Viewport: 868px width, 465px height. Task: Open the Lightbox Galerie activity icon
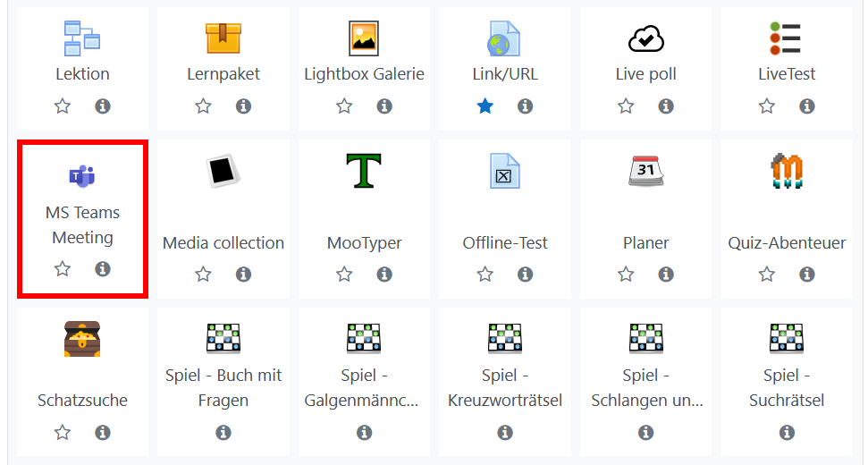coord(364,38)
